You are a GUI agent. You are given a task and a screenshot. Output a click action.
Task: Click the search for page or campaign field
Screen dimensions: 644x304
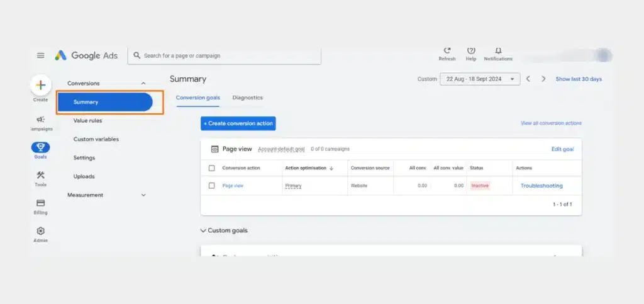225,56
